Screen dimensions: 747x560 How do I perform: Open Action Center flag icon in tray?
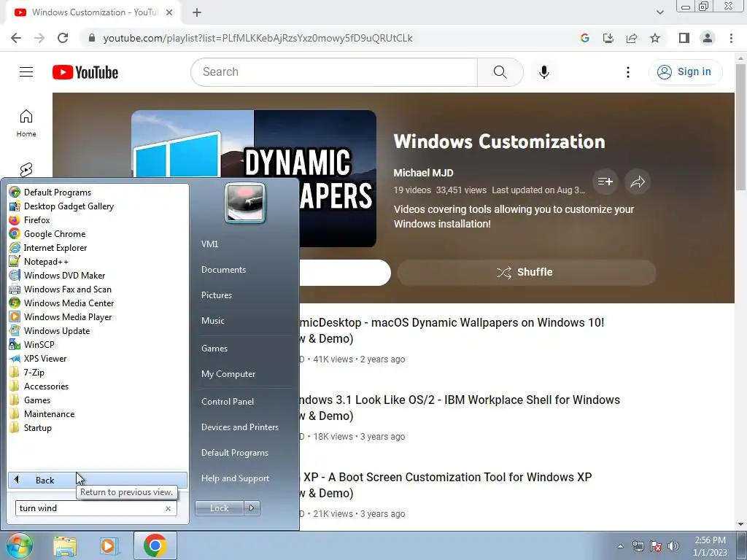point(656,546)
